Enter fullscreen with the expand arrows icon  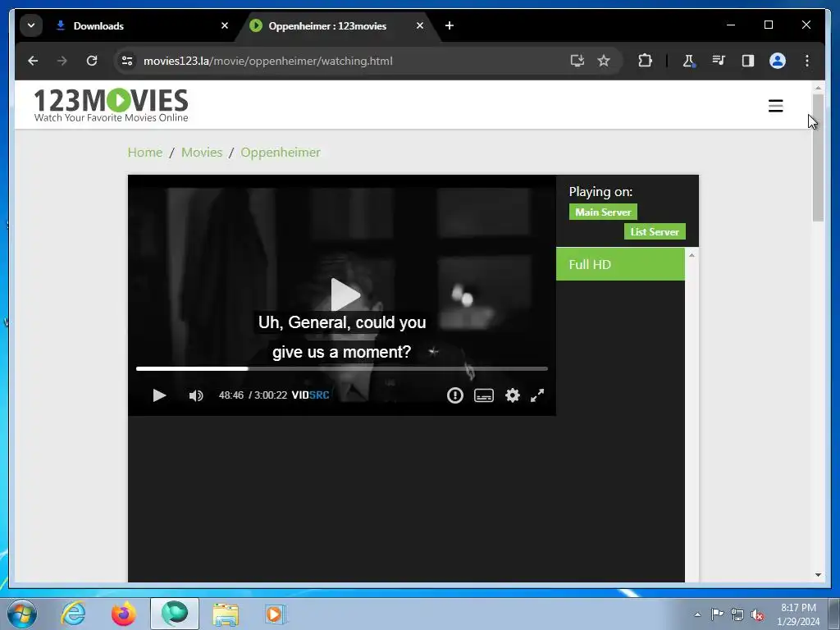(x=537, y=395)
